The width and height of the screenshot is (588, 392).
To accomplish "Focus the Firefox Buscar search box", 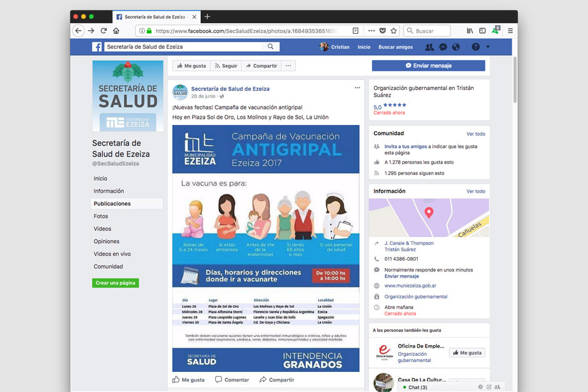I will [x=427, y=31].
